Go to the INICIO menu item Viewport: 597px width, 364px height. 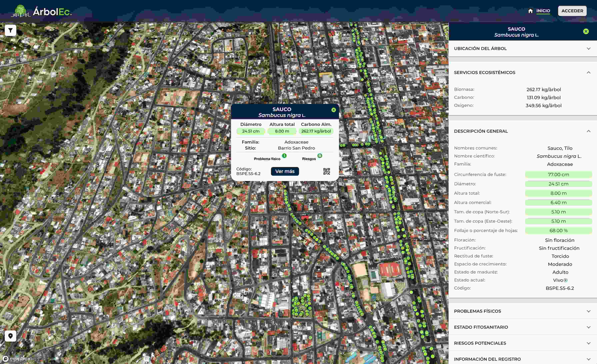543,11
